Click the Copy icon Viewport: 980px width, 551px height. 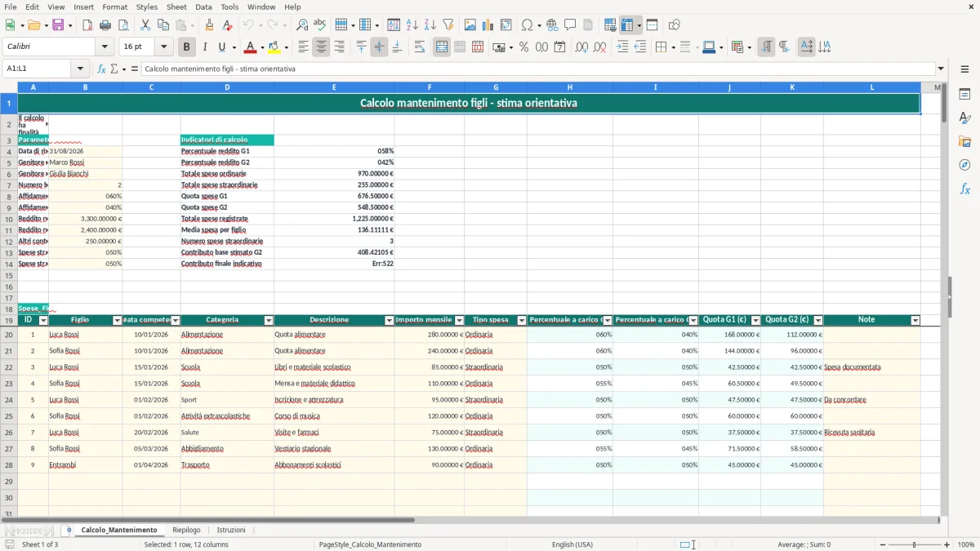click(163, 25)
